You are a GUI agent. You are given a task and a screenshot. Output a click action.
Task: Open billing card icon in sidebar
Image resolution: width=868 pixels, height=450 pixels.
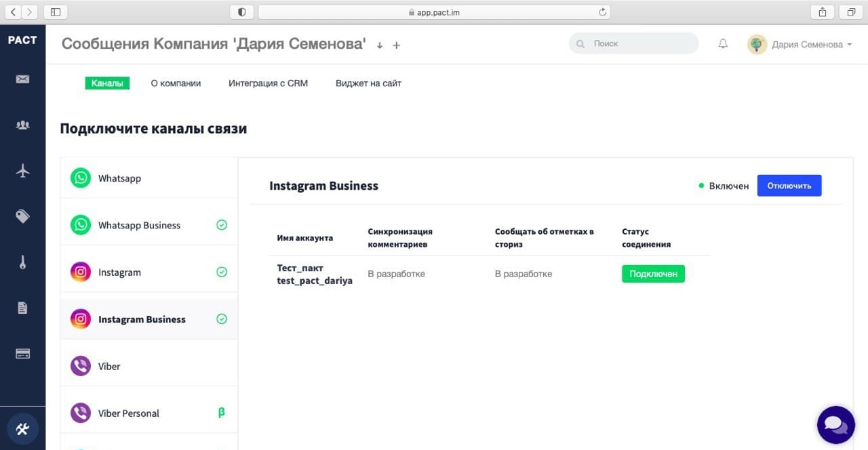[x=22, y=353]
